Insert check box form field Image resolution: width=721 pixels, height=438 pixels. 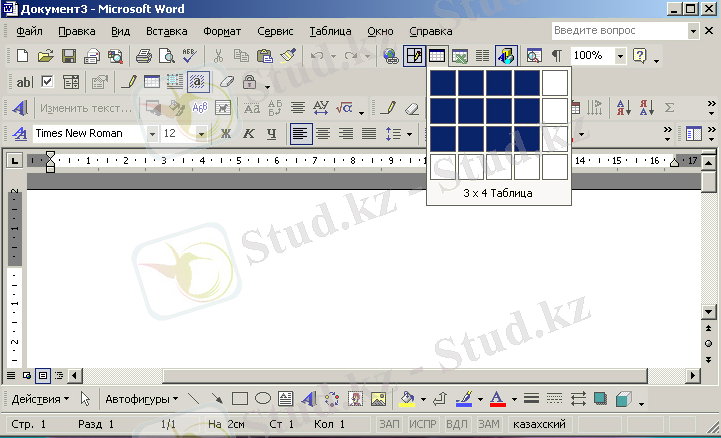click(47, 82)
